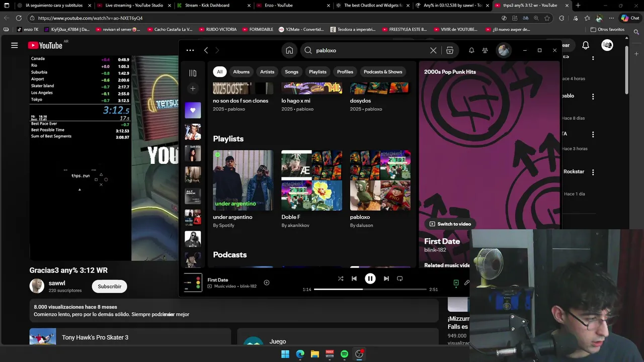The image size is (644, 362).
Task: Click the Playlists section heading
Action: tap(228, 139)
